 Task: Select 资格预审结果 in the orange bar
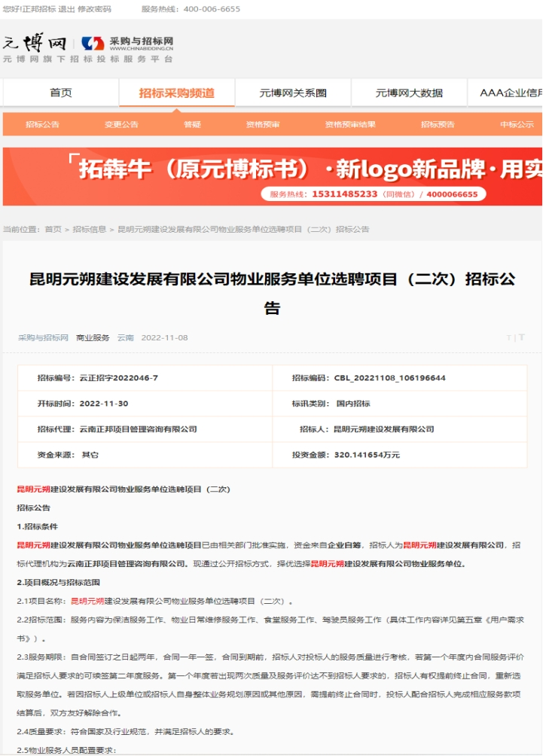(x=350, y=124)
